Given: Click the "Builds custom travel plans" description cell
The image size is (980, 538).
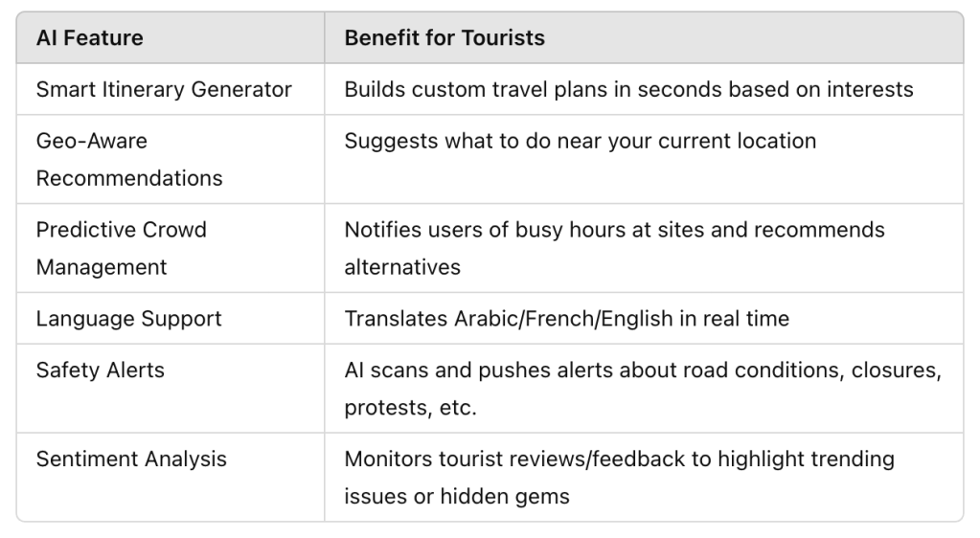Looking at the screenshot, I should tap(628, 89).
